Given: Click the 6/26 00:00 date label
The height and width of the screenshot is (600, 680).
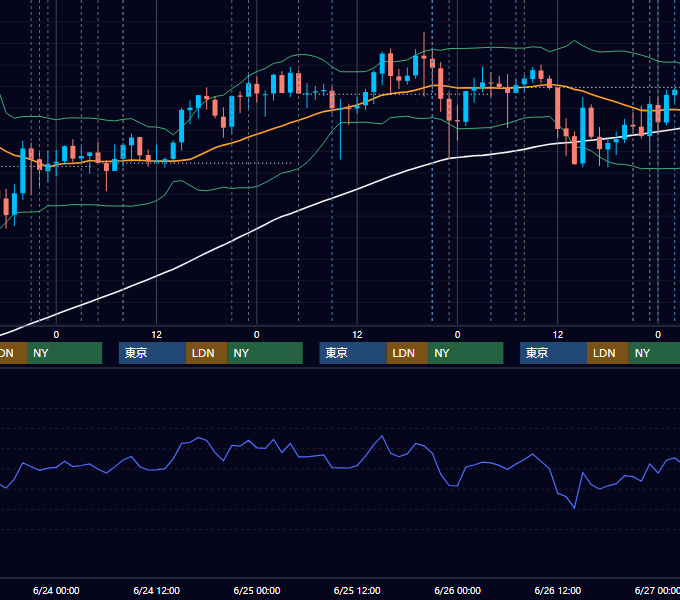Looking at the screenshot, I should (458, 590).
